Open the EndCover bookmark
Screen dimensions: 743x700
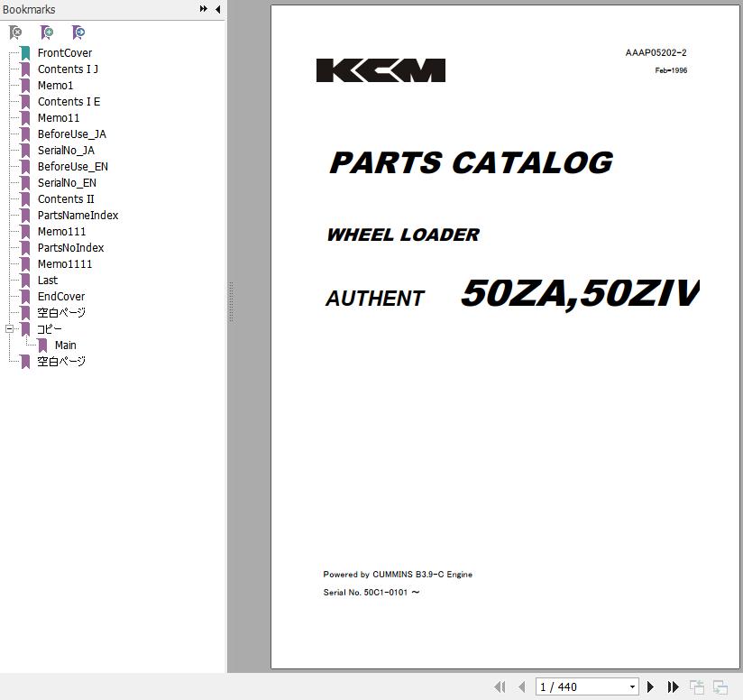(x=61, y=296)
